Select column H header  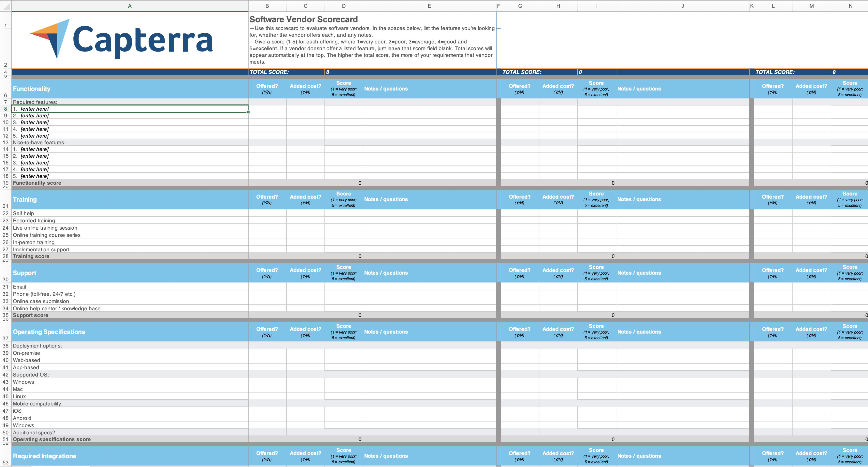click(558, 6)
